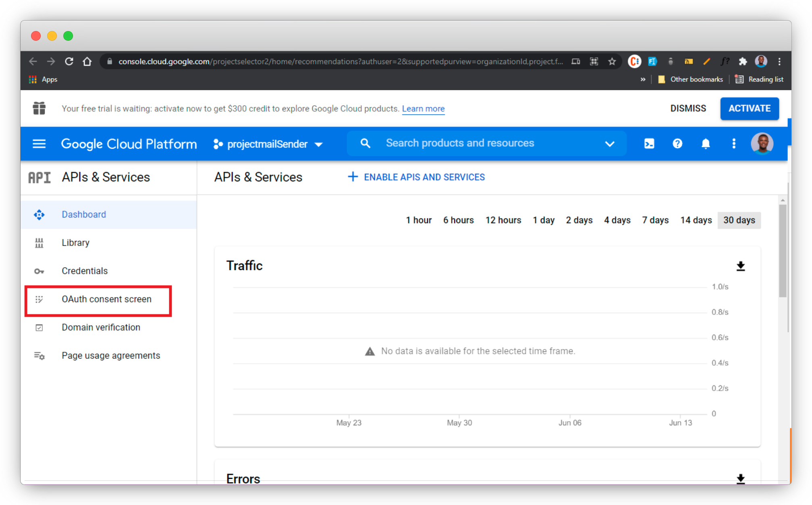The height and width of the screenshot is (505, 812).
Task: Click the search magnifier icon
Action: [x=365, y=143]
